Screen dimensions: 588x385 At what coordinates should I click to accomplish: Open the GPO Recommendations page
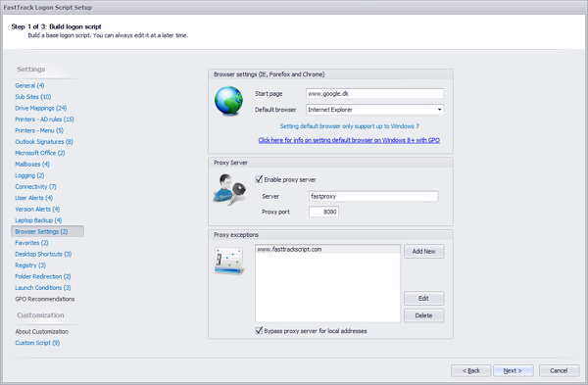pos(45,299)
